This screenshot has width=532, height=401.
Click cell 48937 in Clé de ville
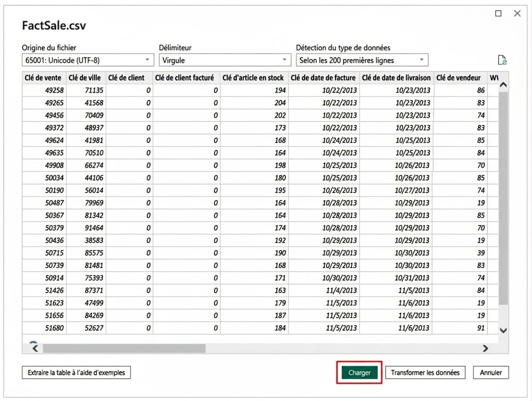[x=86, y=128]
